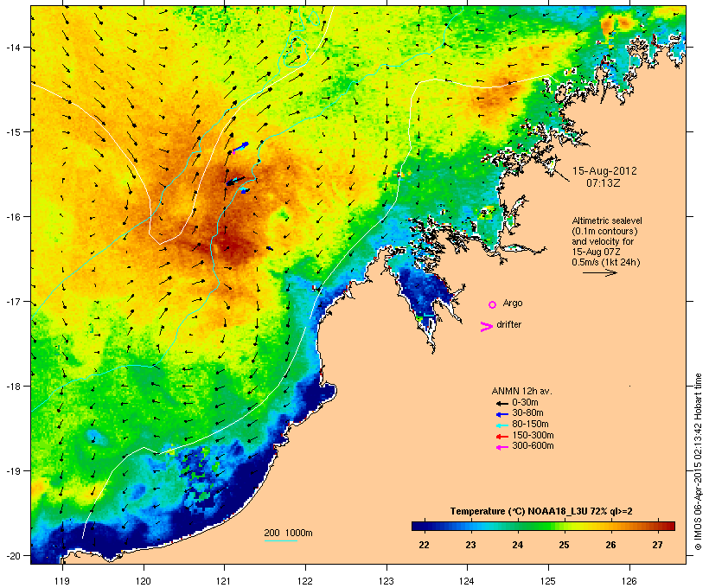Click latitude axis label -14
Screen dimensions: 709x588
pos(12,47)
